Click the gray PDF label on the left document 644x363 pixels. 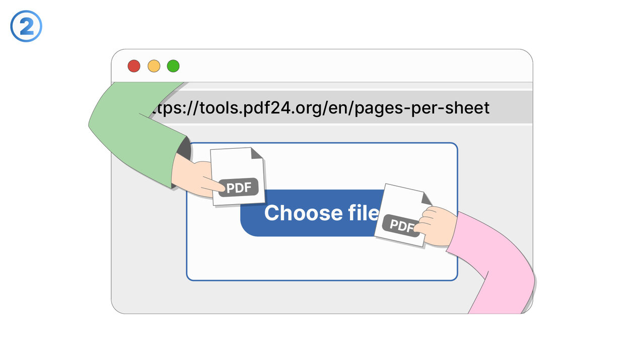(239, 188)
